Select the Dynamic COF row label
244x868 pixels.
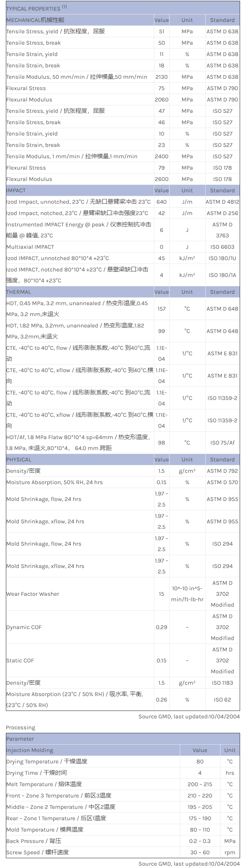click(x=24, y=627)
